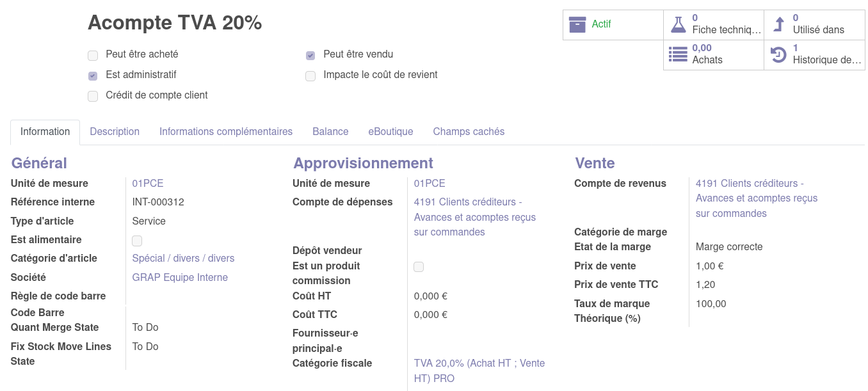Click the Utilisé dans arrow icon
This screenshot has width=868, height=391.
pos(778,24)
